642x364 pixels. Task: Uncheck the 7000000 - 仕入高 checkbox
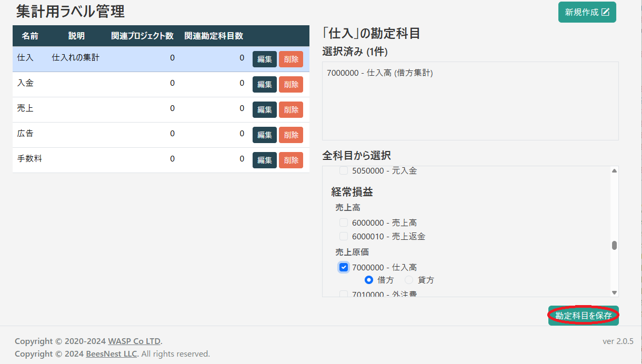tap(344, 267)
